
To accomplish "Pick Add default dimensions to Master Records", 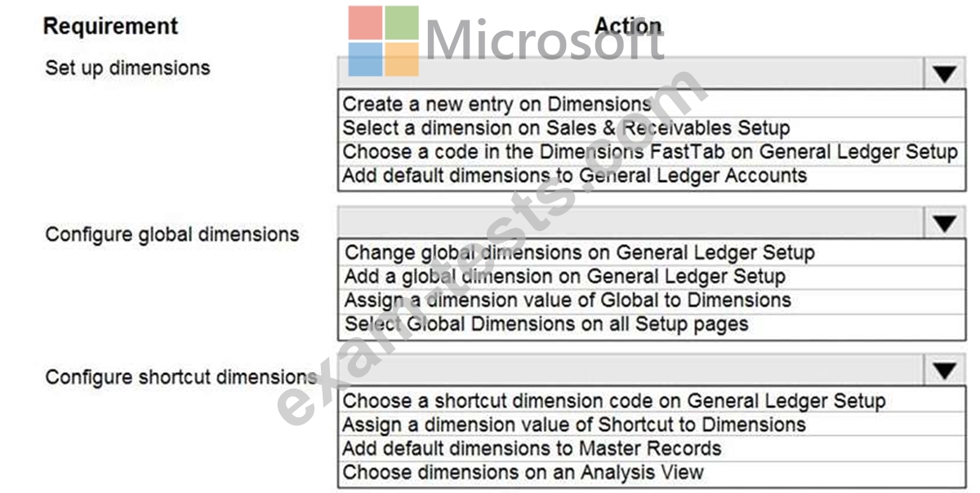I will tap(652, 449).
